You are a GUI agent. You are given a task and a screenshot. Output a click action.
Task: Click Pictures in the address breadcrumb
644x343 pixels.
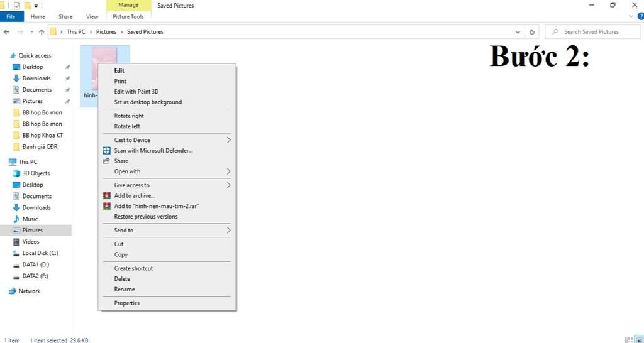coord(106,31)
